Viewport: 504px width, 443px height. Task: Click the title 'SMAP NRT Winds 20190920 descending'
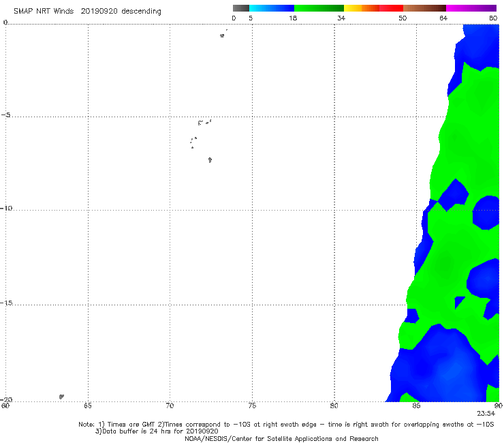[87, 12]
